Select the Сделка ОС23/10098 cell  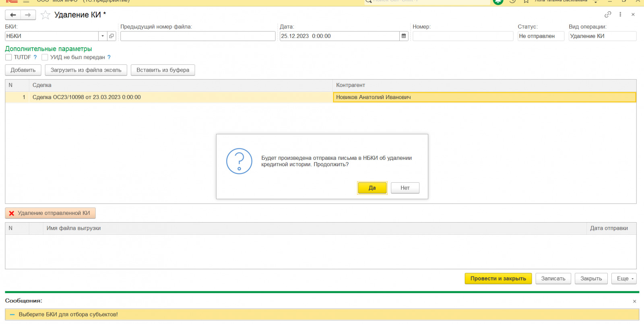[x=181, y=97]
